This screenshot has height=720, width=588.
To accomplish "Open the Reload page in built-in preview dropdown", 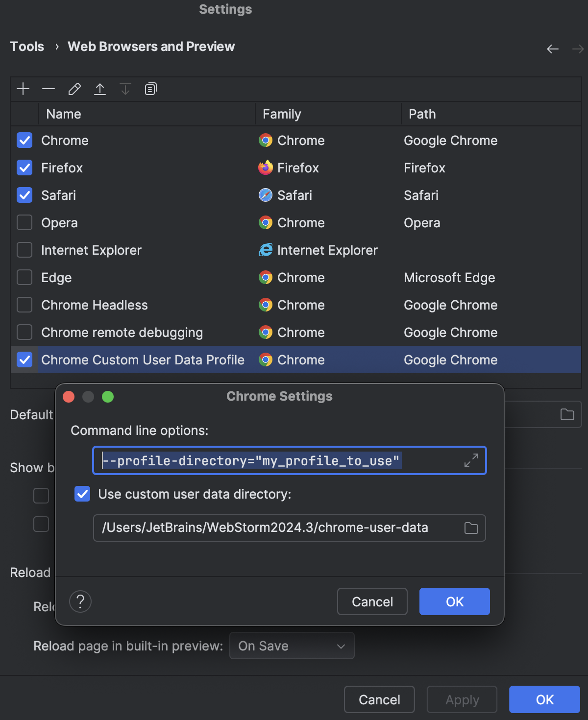I will click(292, 646).
